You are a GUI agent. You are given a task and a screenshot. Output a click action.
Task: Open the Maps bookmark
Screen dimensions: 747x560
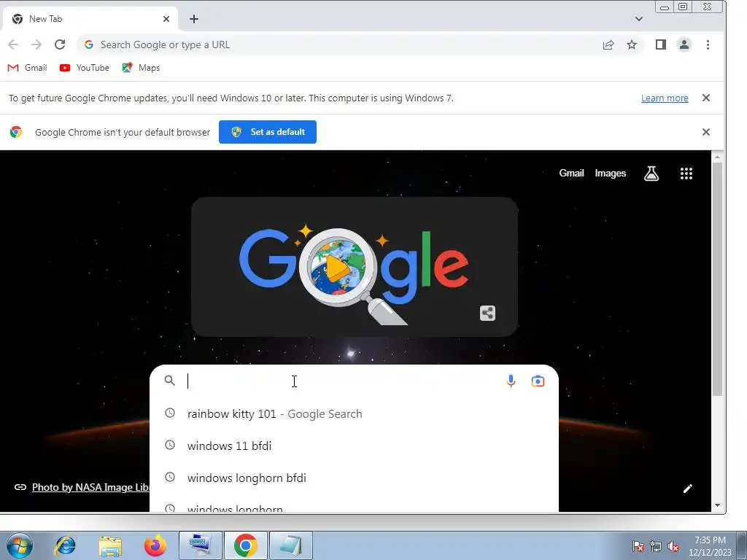click(x=141, y=68)
